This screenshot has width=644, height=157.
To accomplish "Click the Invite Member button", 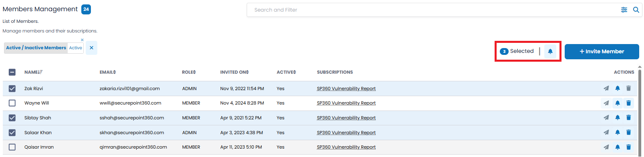I will [x=602, y=52].
